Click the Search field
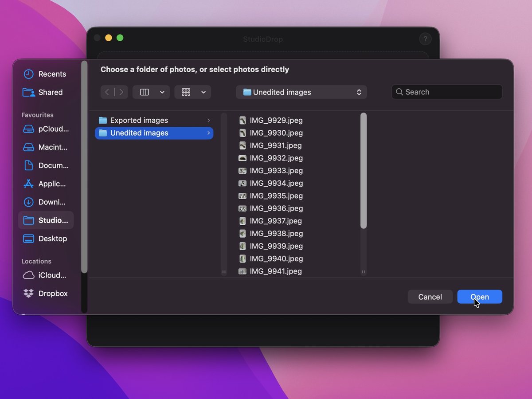 tap(447, 92)
